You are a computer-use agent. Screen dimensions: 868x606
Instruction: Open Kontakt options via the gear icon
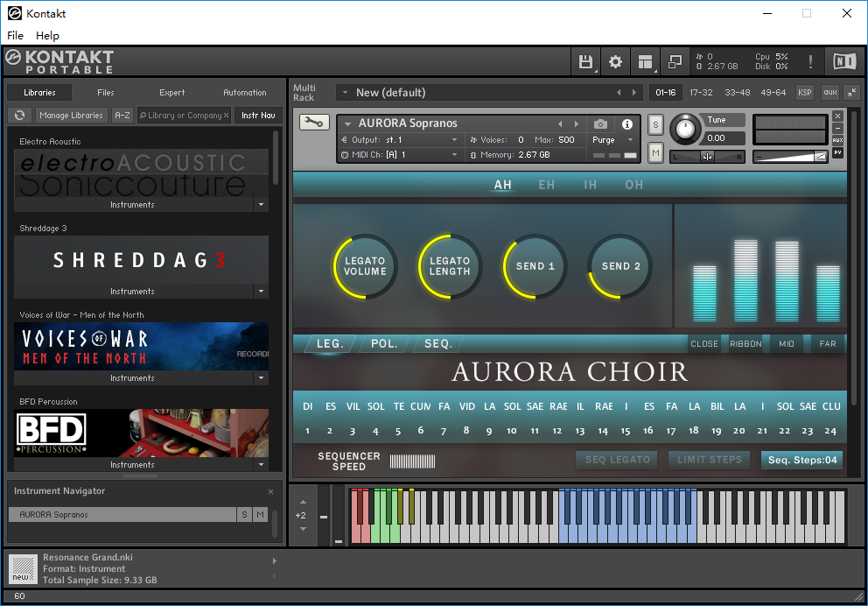(x=616, y=61)
